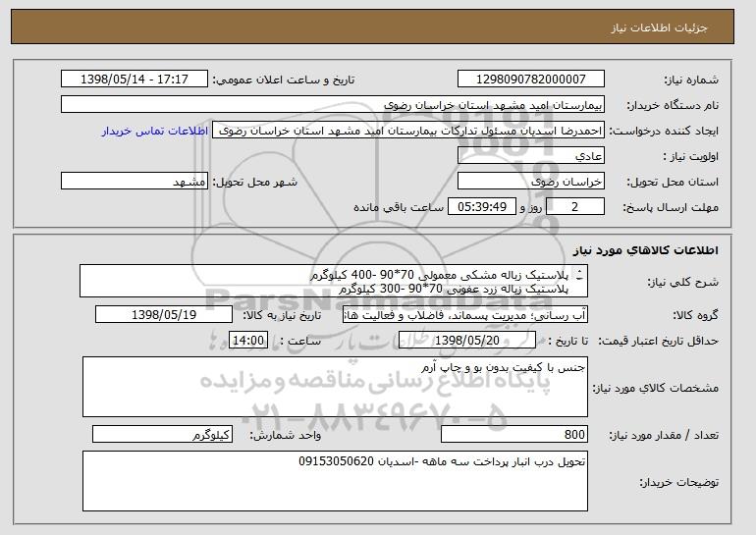Screen dimensions: 756x535
Task: Click the unit of measure field کیلوگرم
Action: tap(162, 435)
